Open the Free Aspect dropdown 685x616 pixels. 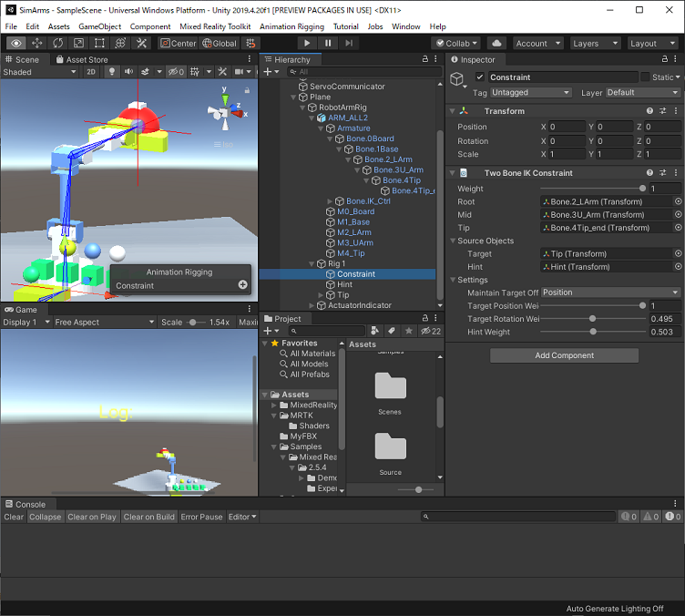coord(105,322)
